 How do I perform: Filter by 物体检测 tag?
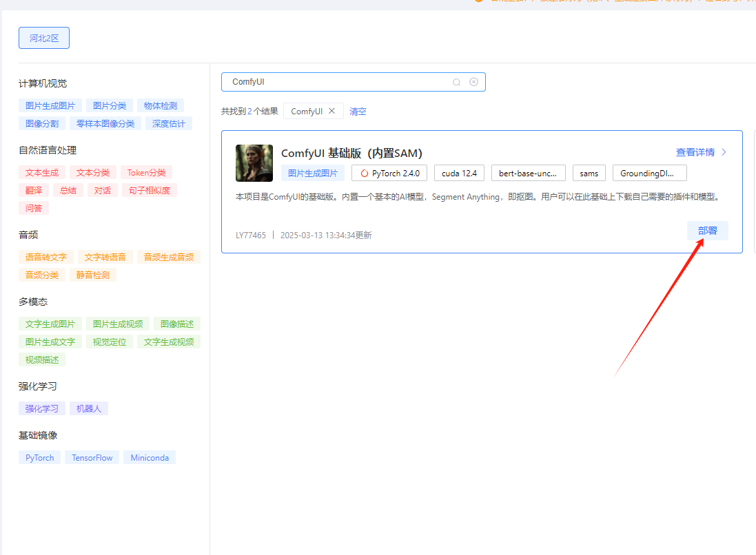point(160,105)
